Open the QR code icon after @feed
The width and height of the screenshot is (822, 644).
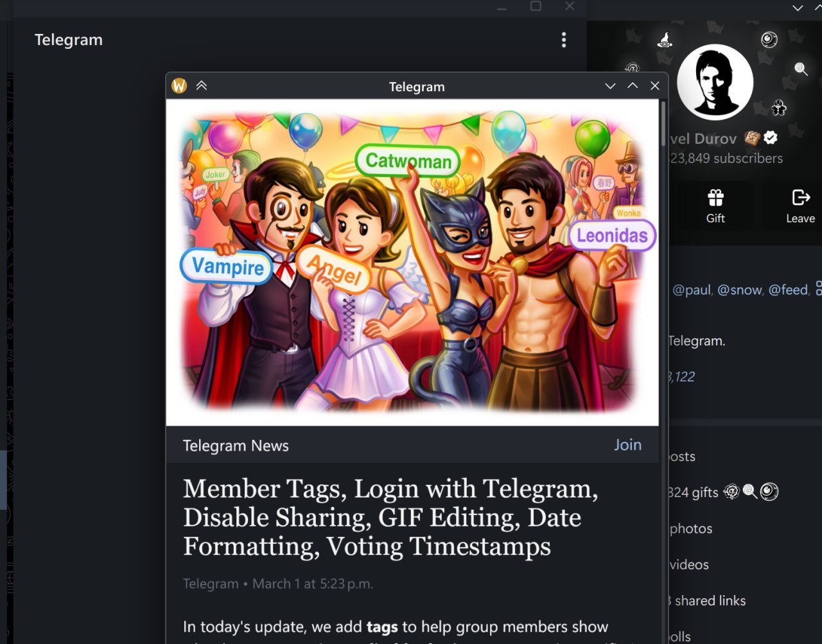[x=819, y=288]
